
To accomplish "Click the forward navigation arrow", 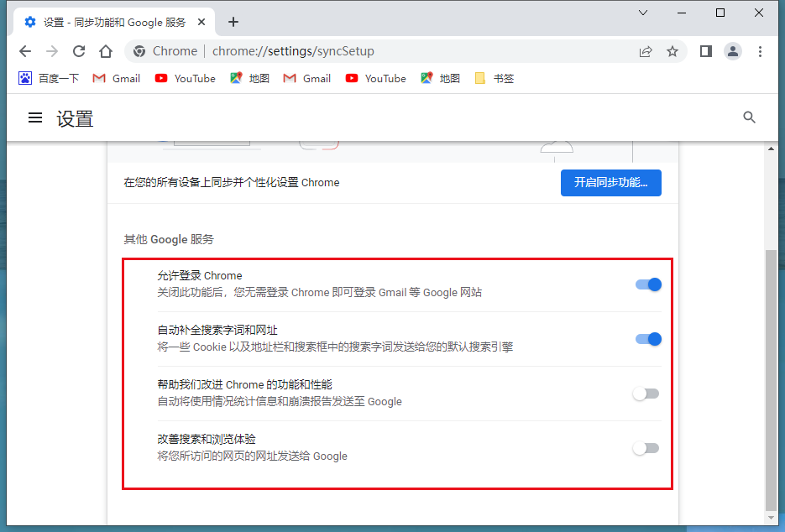I will click(52, 51).
